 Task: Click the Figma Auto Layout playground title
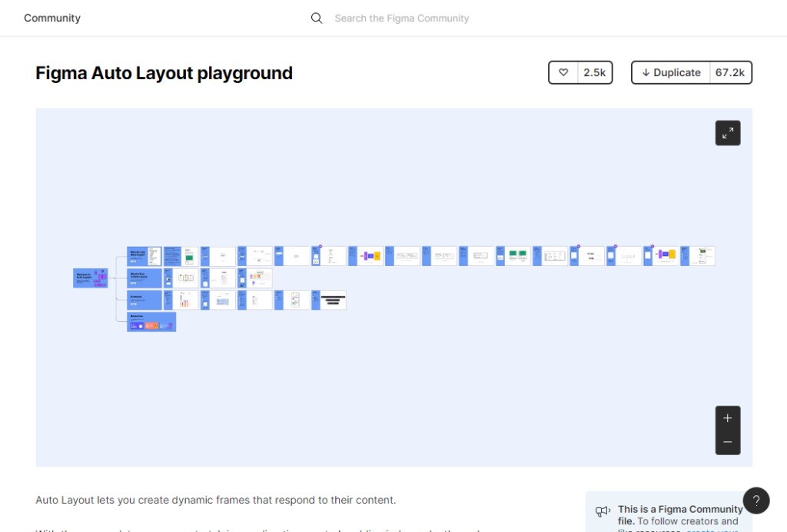(164, 73)
